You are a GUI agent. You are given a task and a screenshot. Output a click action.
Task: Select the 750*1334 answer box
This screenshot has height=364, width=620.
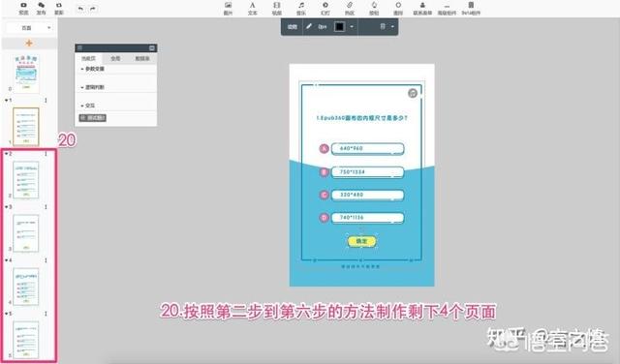click(x=367, y=172)
